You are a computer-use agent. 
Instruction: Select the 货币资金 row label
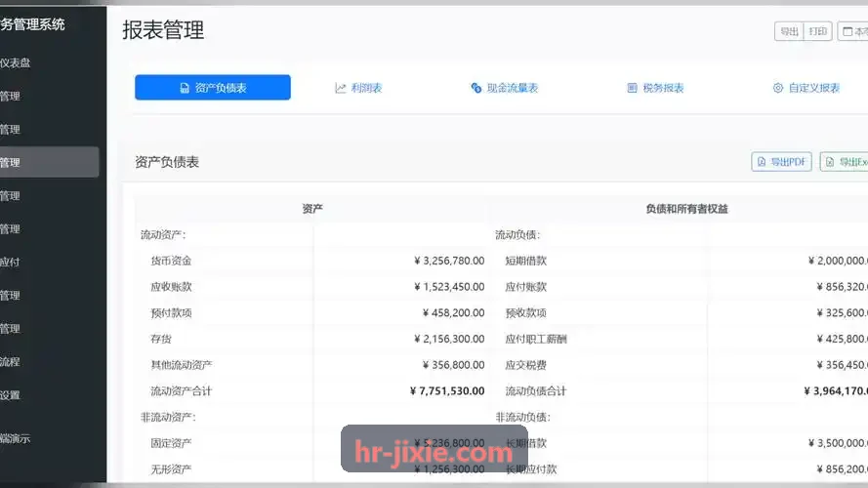[x=171, y=261]
